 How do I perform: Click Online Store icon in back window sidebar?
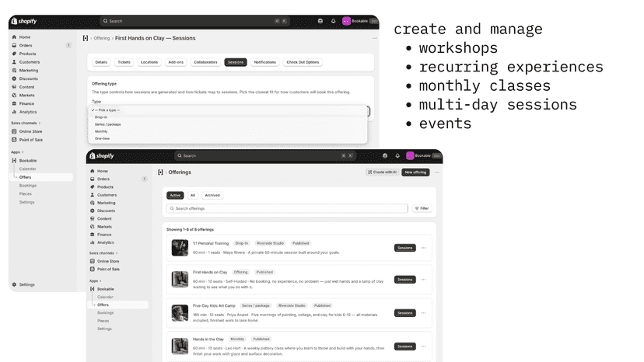pyautogui.click(x=14, y=131)
